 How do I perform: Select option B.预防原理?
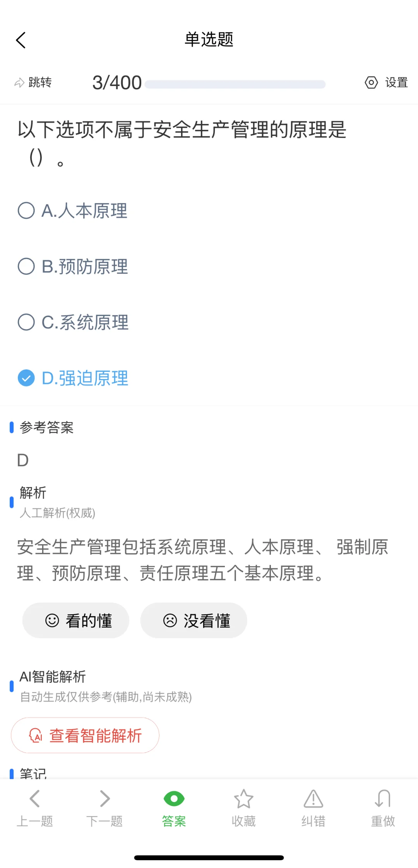[x=73, y=267]
